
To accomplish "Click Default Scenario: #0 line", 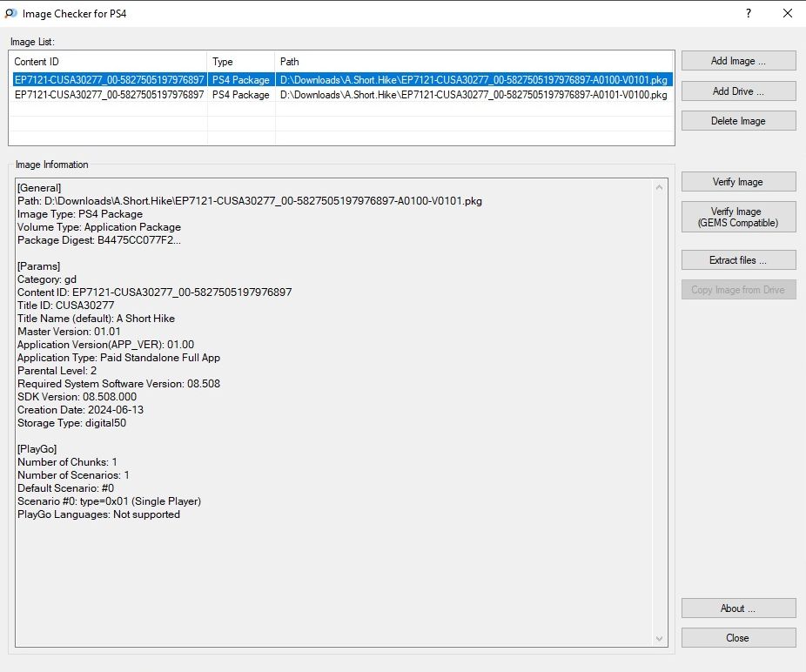I will point(66,488).
